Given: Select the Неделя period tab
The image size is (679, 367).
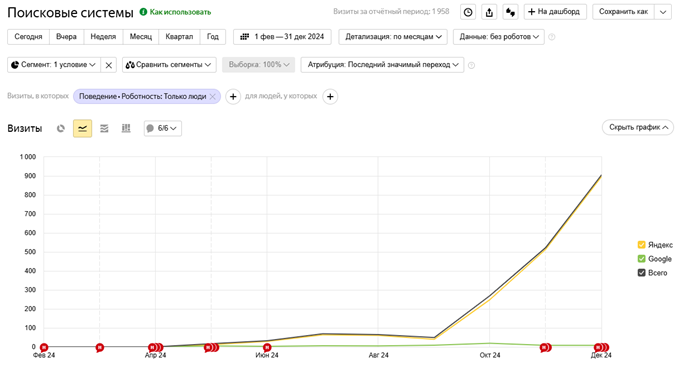Looking at the screenshot, I should [x=103, y=37].
